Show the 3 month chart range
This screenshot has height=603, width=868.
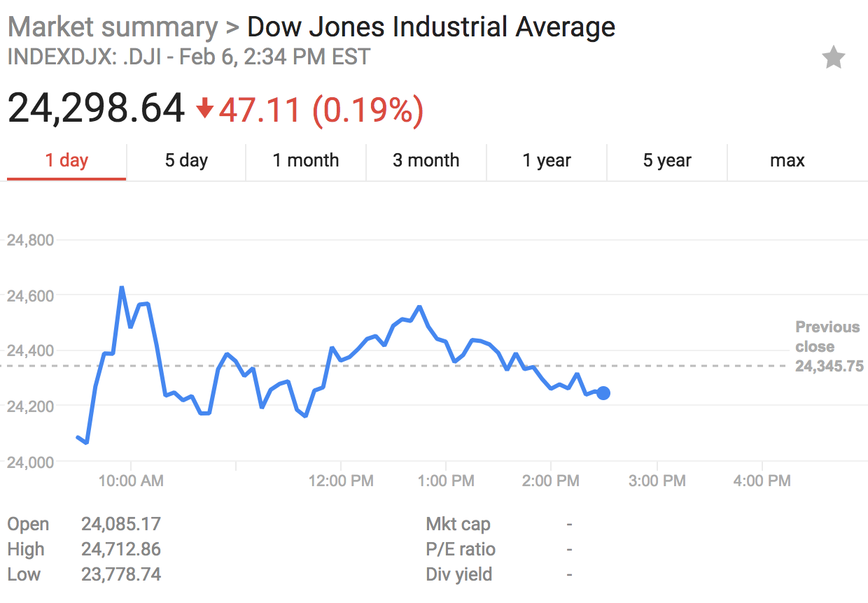[x=426, y=161]
